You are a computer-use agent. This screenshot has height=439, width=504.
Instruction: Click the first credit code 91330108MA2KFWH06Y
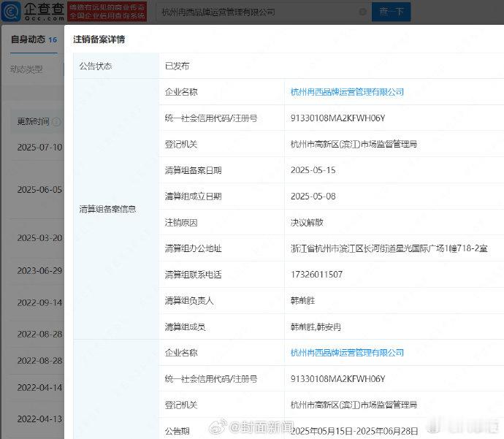tap(337, 118)
